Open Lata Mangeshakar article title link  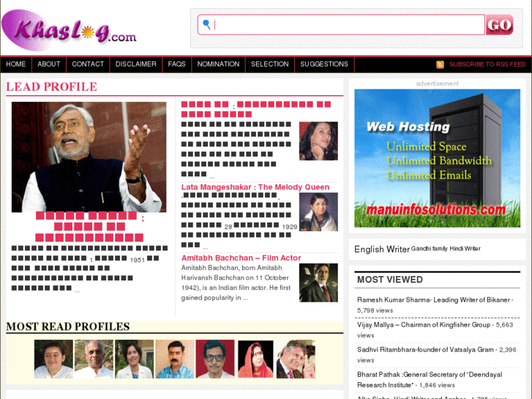click(255, 187)
